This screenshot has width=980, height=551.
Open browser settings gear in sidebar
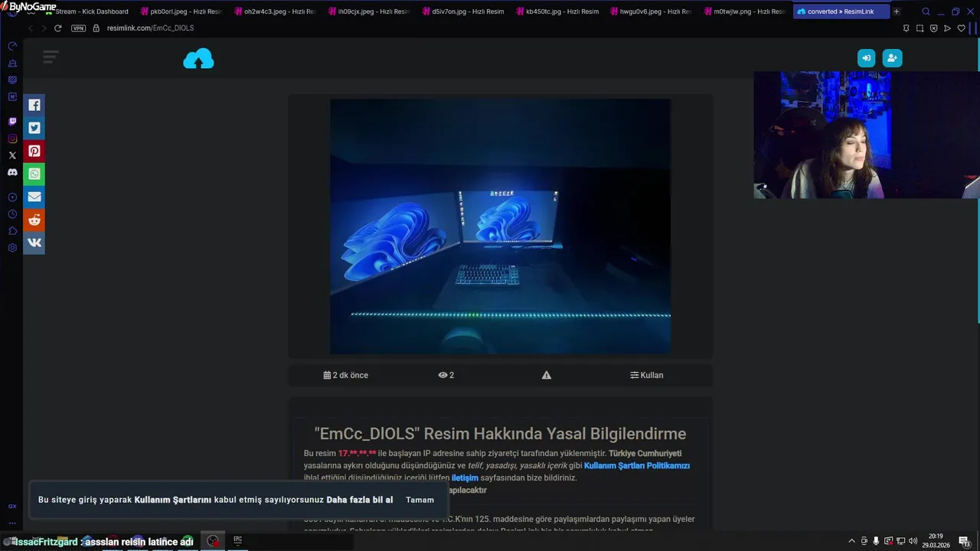coord(12,248)
